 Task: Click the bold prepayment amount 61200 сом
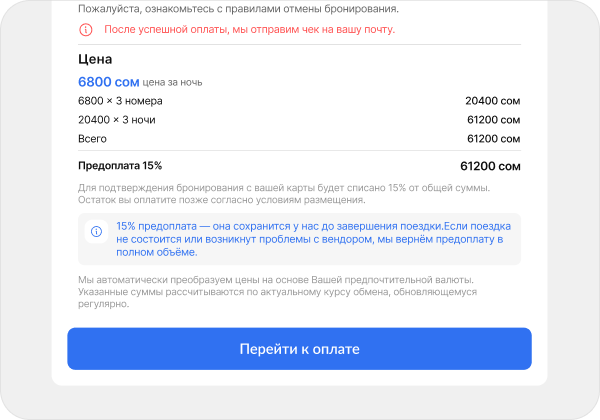(x=490, y=166)
